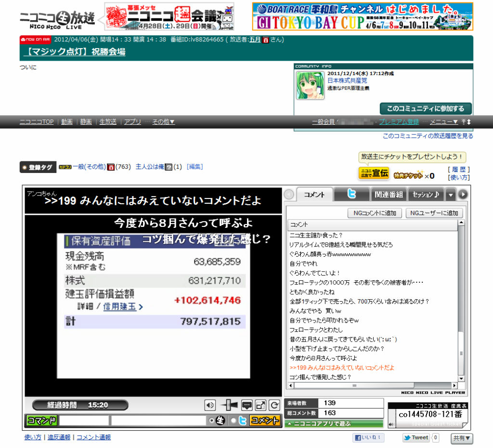
Task: Click the コメント column header in list
Action: click(x=373, y=224)
